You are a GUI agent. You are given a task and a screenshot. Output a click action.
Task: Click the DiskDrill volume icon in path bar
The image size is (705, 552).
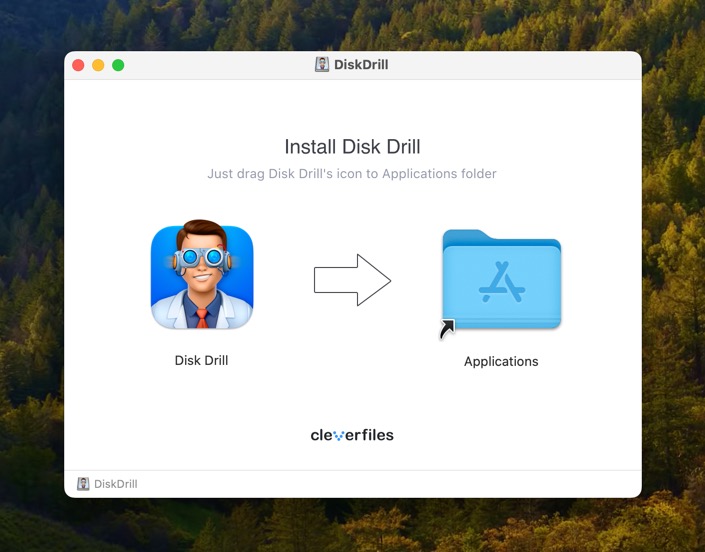coord(83,484)
